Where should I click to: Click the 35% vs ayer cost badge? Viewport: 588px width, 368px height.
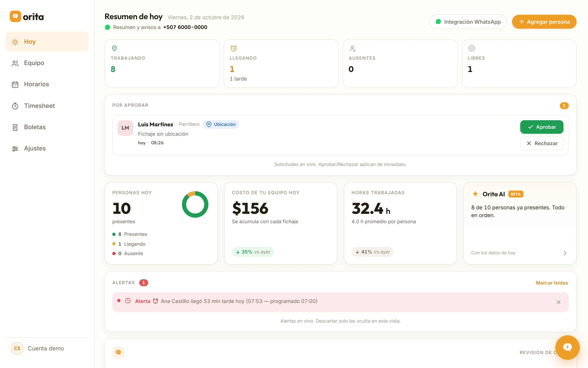253,252
